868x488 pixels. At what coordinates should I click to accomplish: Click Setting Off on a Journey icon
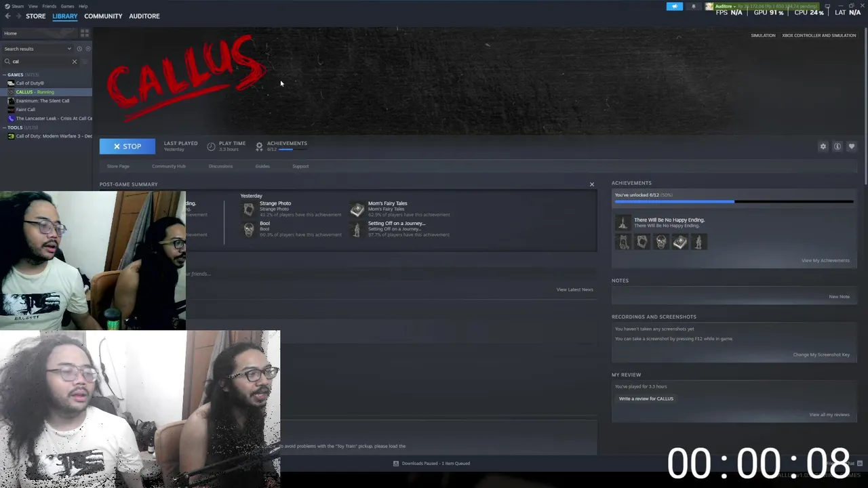[x=357, y=230]
